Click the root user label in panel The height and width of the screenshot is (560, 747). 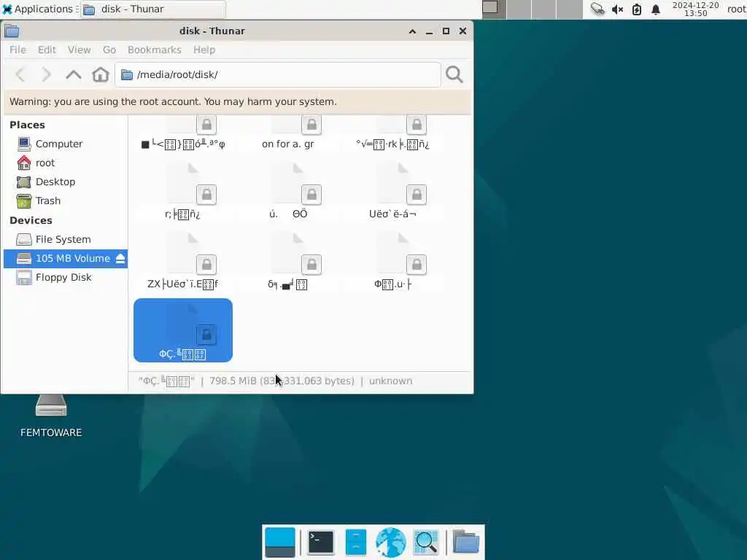pos(737,9)
